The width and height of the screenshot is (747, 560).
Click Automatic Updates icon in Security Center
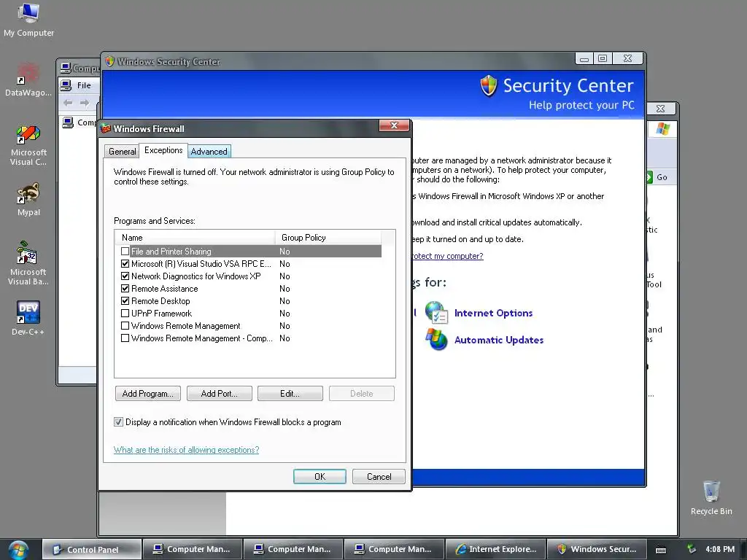(436, 339)
